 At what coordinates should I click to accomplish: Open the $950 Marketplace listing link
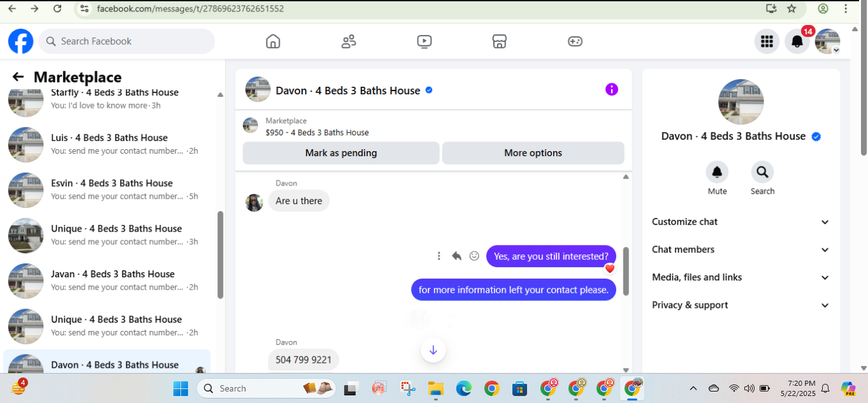[317, 133]
